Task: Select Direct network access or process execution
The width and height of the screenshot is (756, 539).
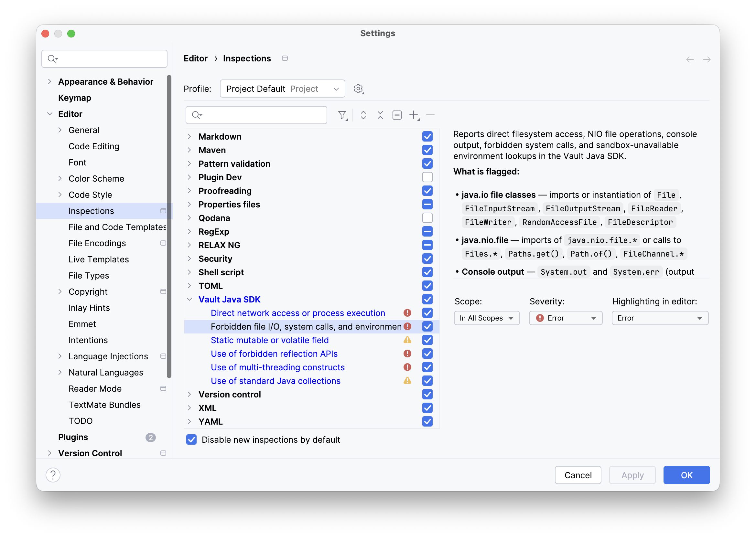Action: 298,313
